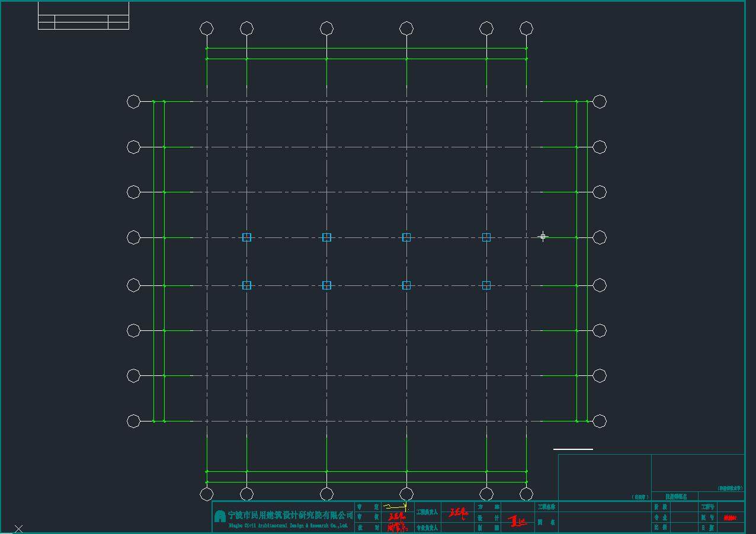The width and height of the screenshot is (756, 534).
Task: Select the bottom-right blue column square
Action: pos(486,285)
